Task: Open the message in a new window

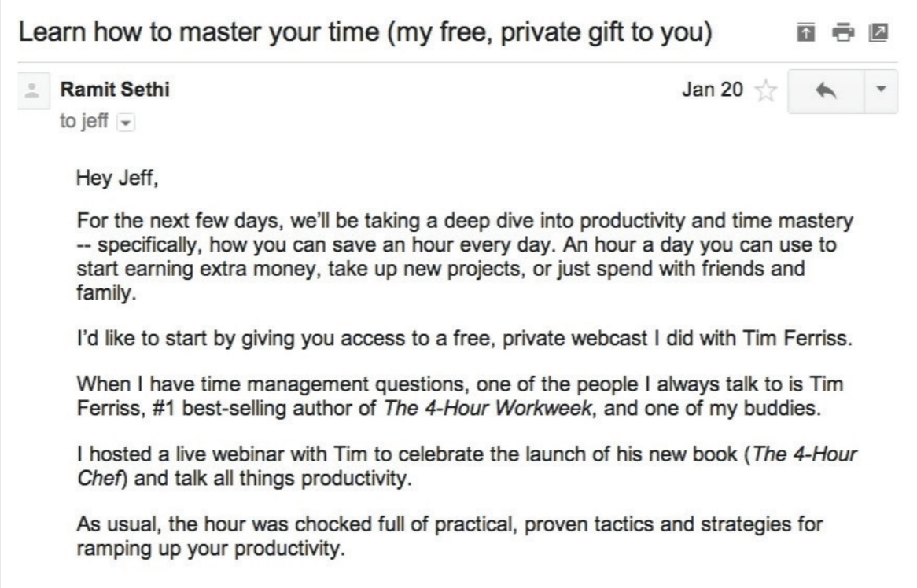Action: pos(878,32)
